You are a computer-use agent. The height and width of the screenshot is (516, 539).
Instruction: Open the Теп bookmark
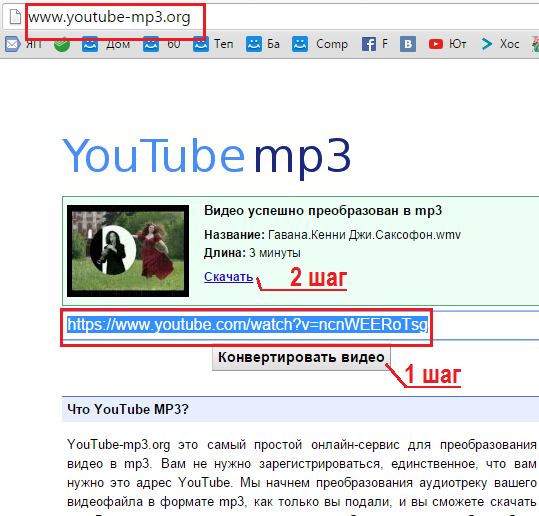[x=213, y=44]
